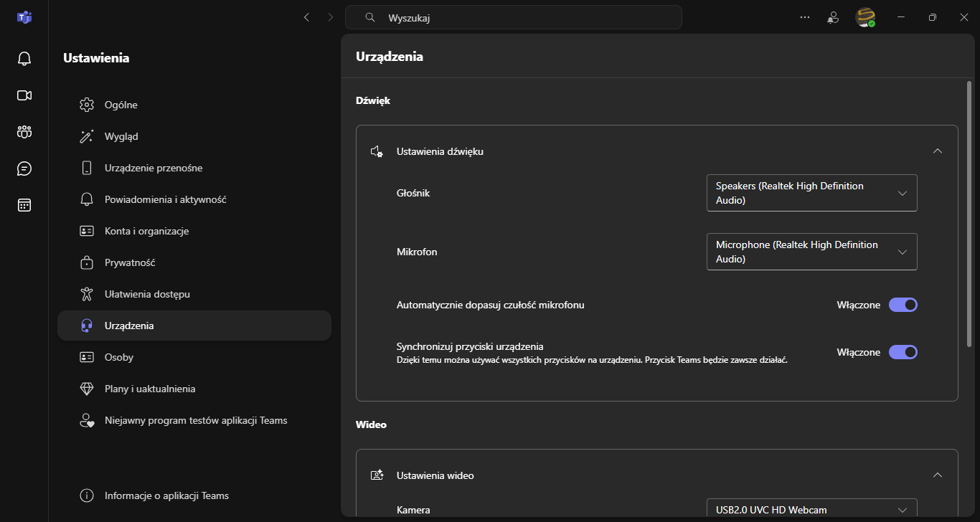Click the profile avatar picture

pyautogui.click(x=865, y=17)
